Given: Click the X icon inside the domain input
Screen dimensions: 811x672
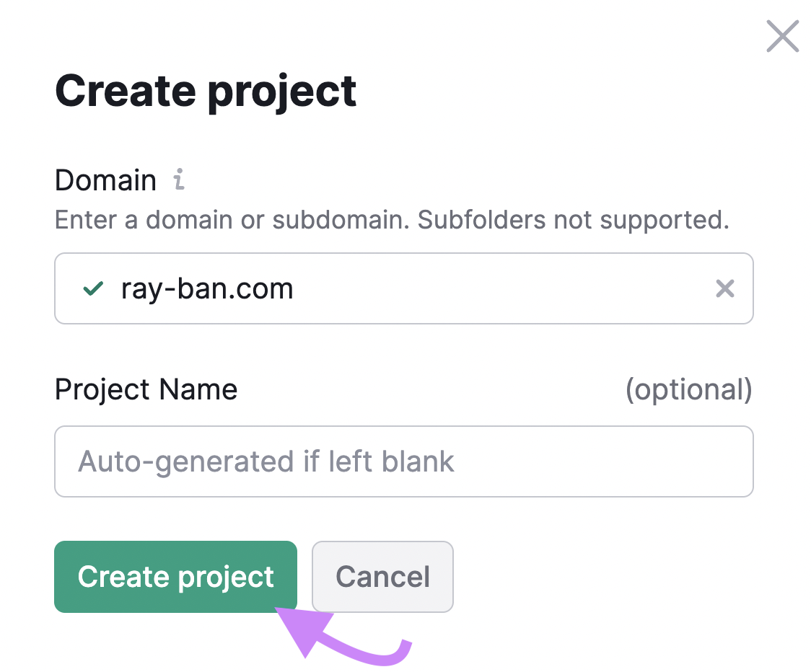Looking at the screenshot, I should pos(725,288).
